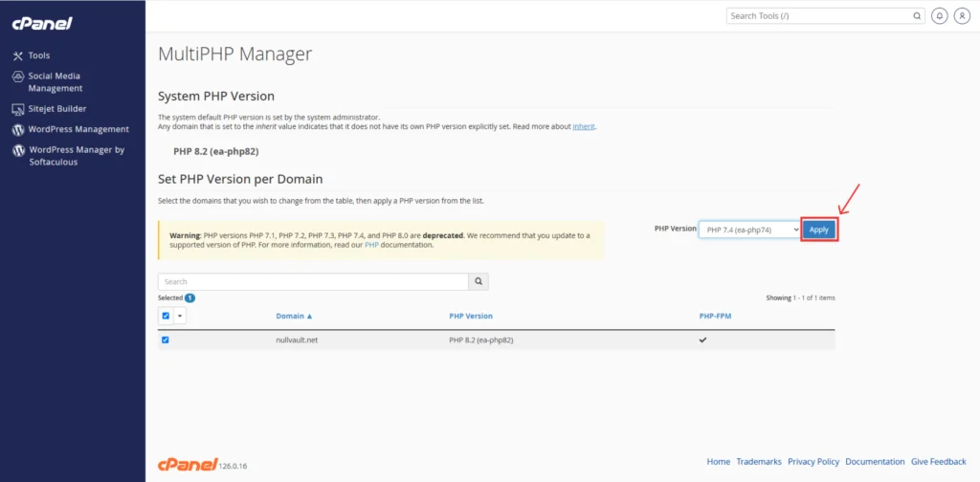Open the Home footer link
The width and height of the screenshot is (980, 482).
click(x=718, y=462)
